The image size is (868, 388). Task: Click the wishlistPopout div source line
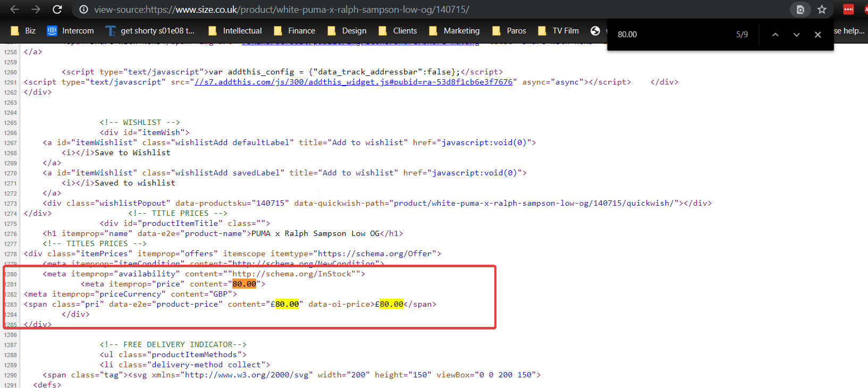377,203
